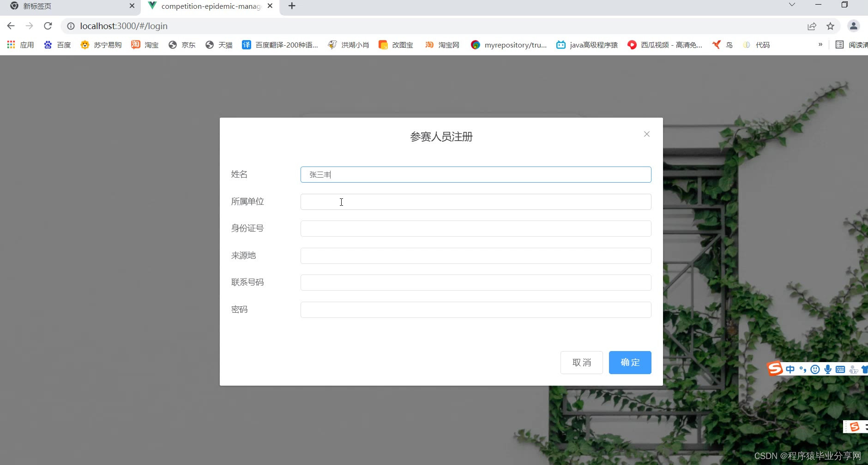Click the Sogou account person icon
868x465 pixels.
(x=853, y=369)
